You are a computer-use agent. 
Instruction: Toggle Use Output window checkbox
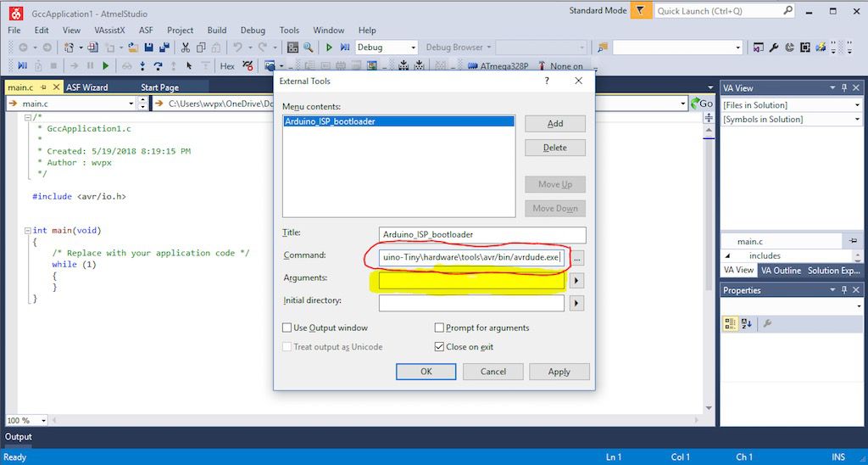click(x=287, y=328)
